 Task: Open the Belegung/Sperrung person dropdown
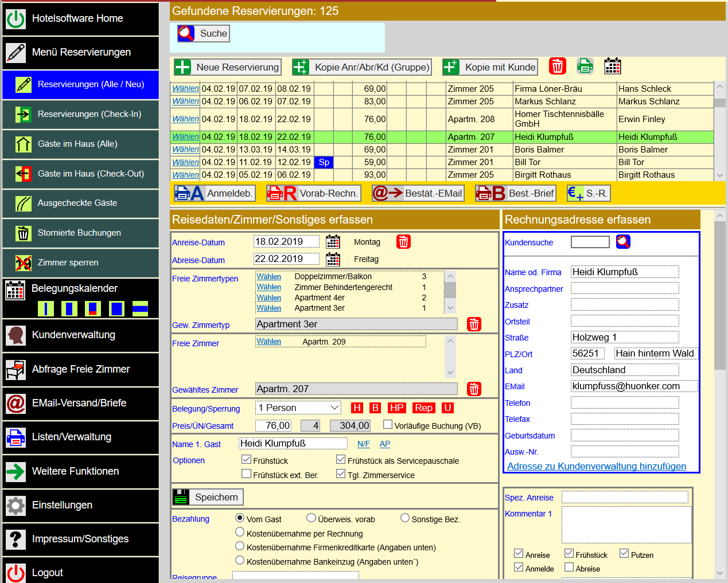tap(298, 407)
